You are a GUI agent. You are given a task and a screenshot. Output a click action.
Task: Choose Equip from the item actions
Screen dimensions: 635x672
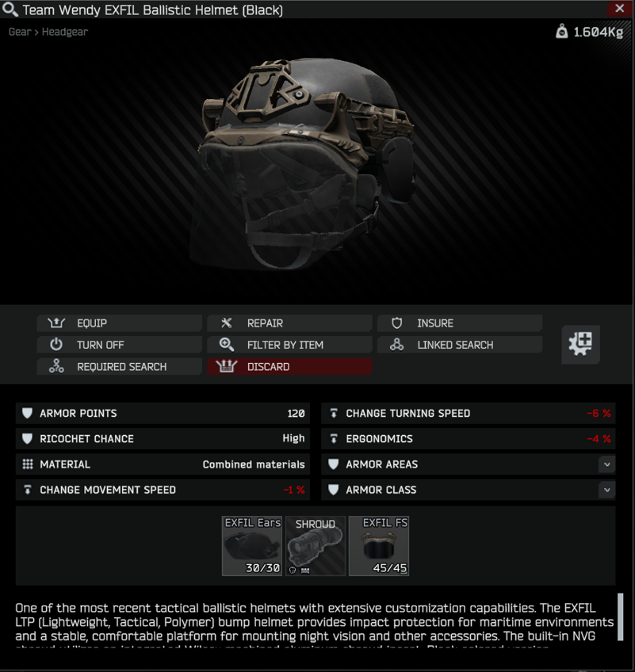(119, 323)
